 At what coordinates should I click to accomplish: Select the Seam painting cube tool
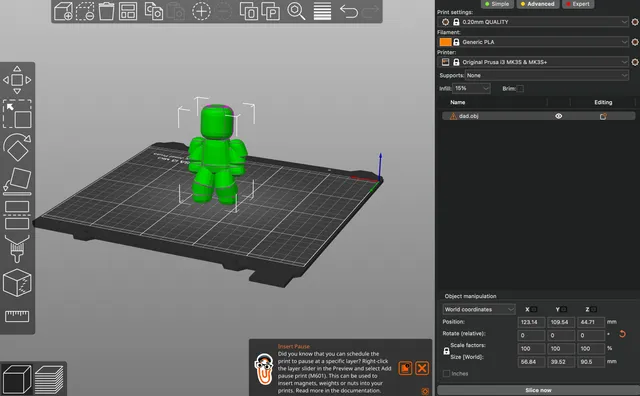(17, 283)
